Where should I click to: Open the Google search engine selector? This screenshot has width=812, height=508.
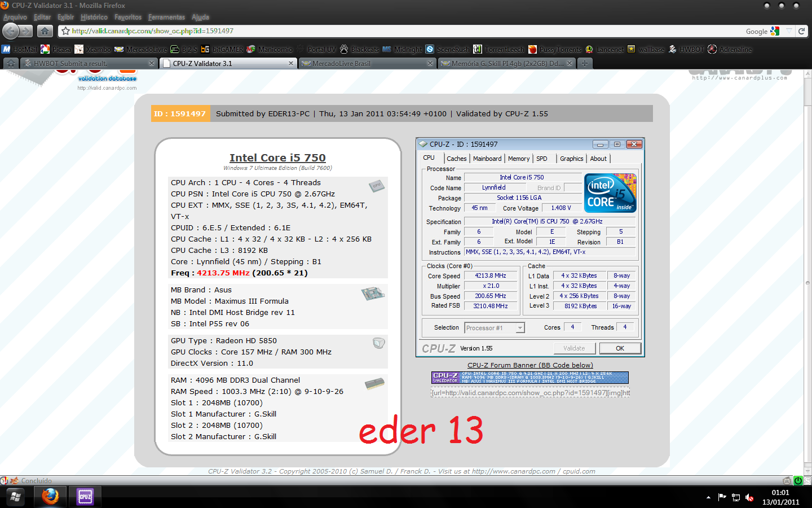pyautogui.click(x=775, y=31)
